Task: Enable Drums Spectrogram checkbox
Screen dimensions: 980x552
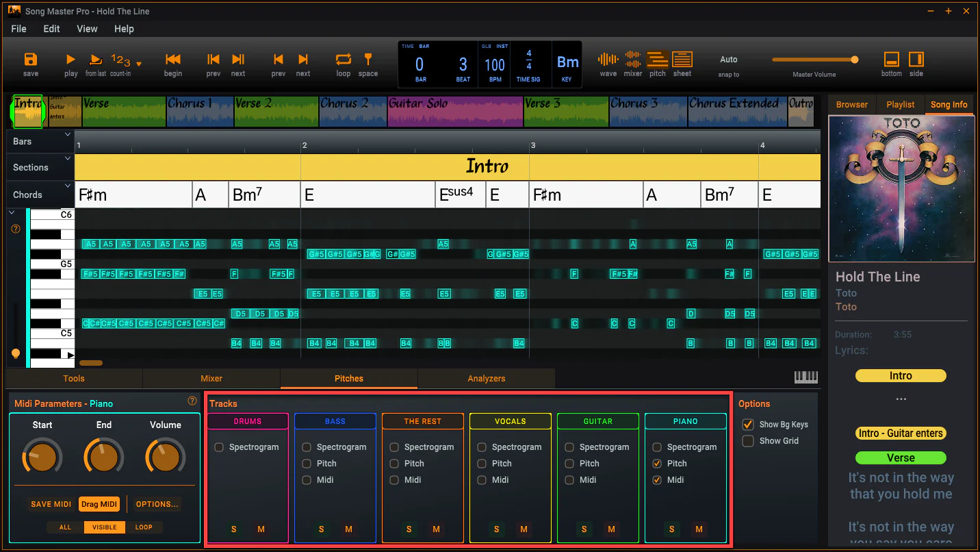Action: point(219,447)
